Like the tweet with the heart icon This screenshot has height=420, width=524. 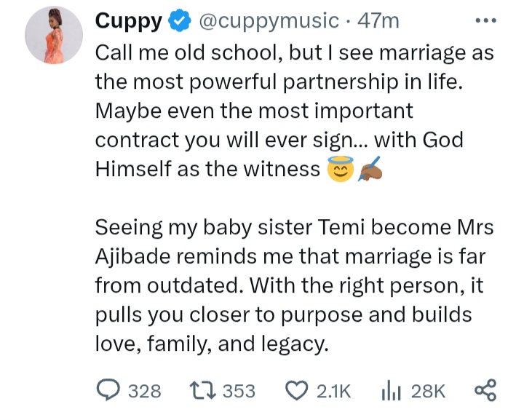click(295, 390)
